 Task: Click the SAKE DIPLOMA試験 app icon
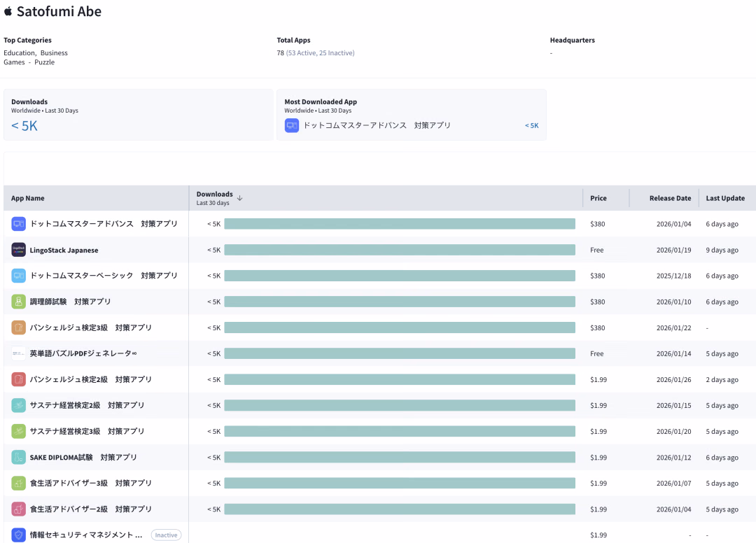coord(18,457)
